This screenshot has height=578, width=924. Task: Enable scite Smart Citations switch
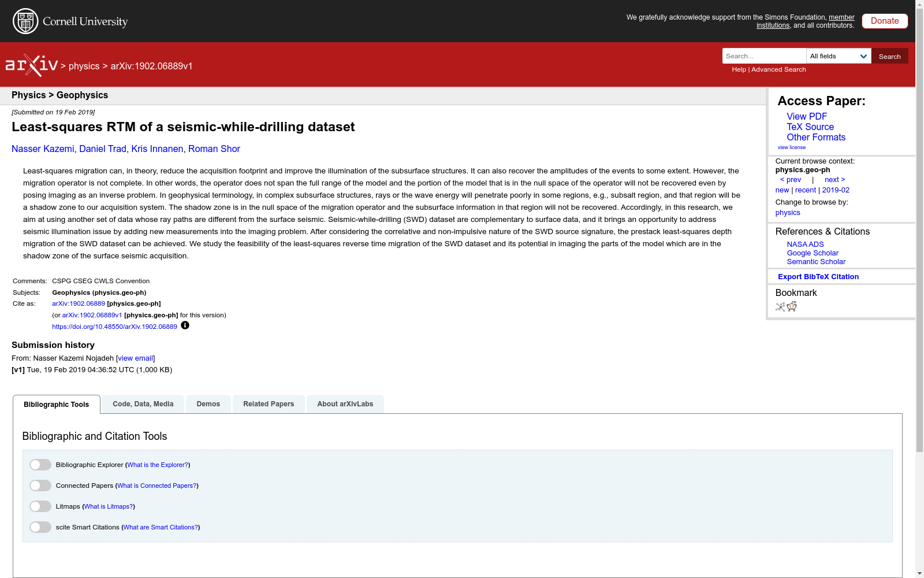[x=40, y=527]
